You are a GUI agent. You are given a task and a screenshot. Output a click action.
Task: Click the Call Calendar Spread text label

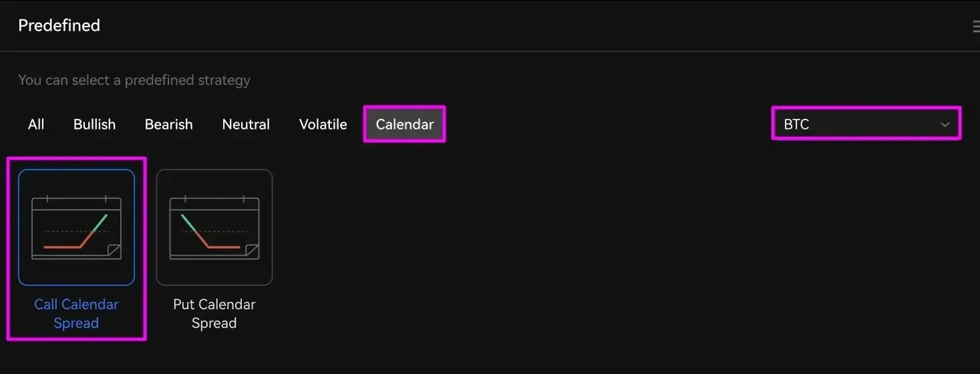click(x=76, y=313)
